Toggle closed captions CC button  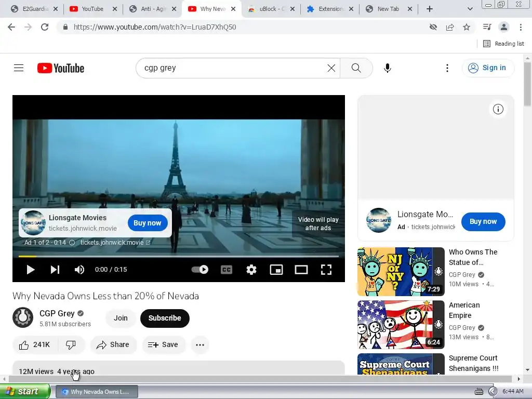227,270
